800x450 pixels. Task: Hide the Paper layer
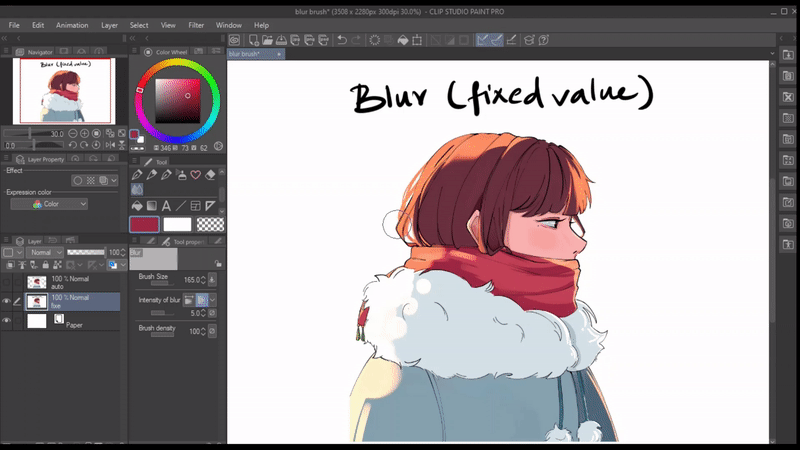coord(6,320)
